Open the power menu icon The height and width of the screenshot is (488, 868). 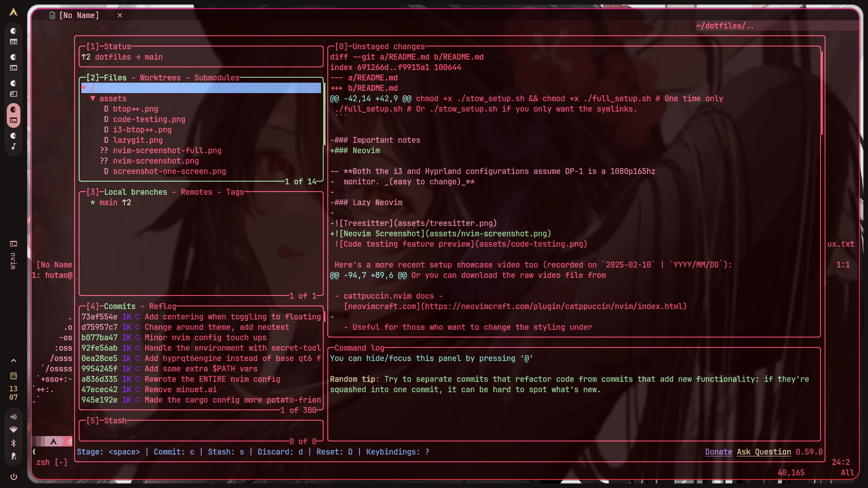14,477
